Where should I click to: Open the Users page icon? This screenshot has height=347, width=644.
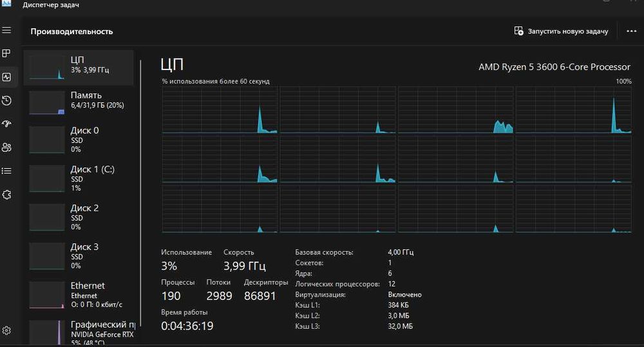(x=6, y=147)
